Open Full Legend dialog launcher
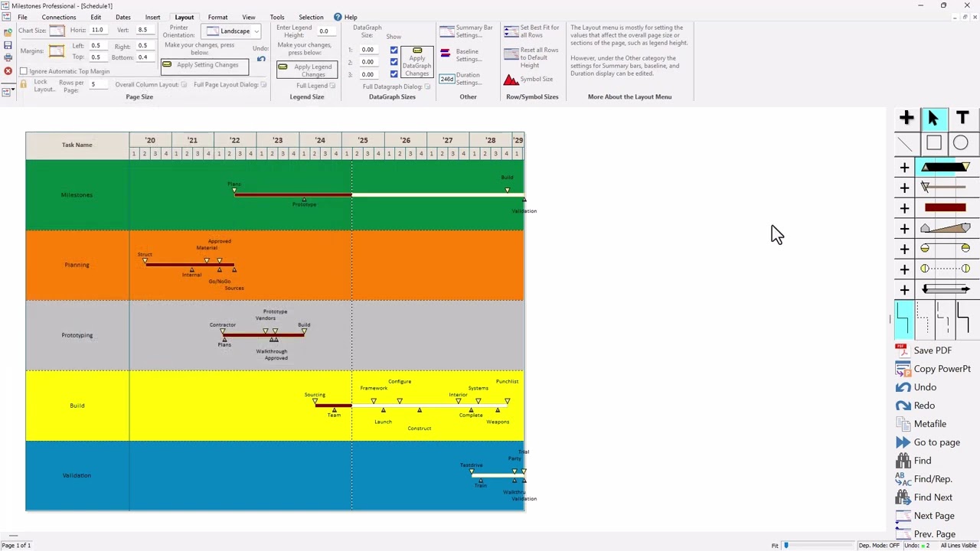This screenshot has height=551, width=980. point(332,86)
